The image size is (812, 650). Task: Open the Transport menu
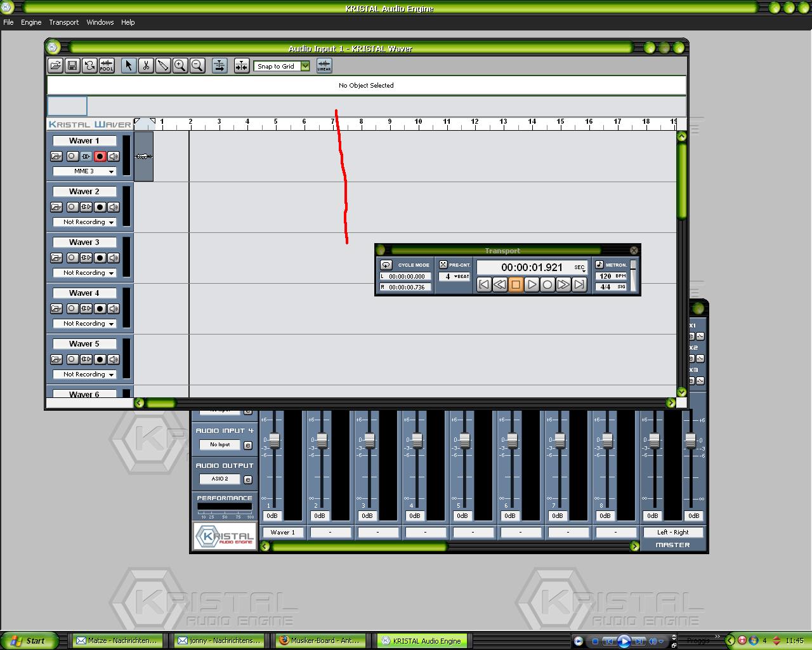coord(64,22)
